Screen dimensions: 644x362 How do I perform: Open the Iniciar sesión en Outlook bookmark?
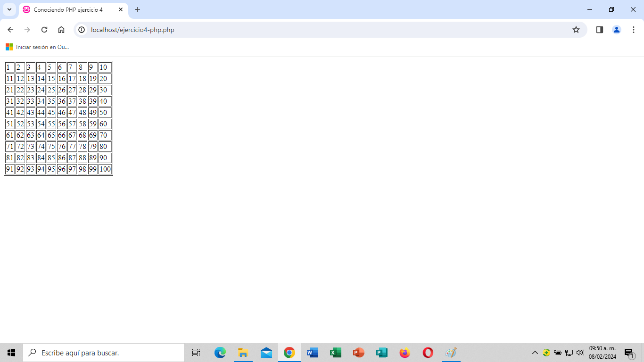pos(37,47)
